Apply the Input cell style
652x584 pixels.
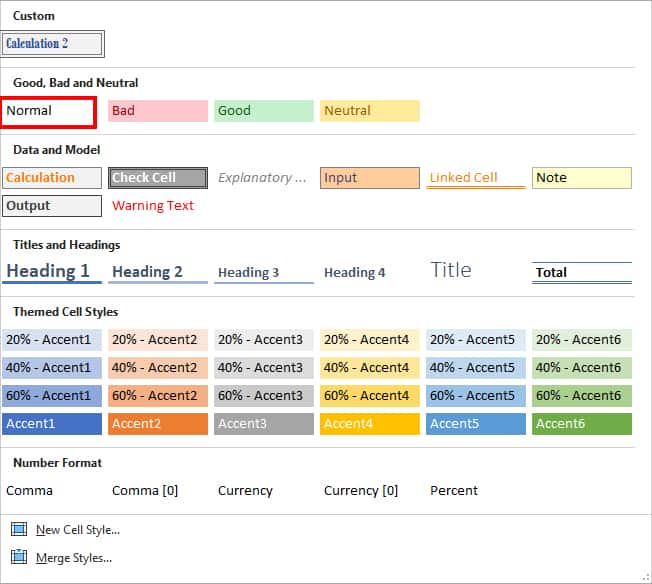click(x=370, y=178)
